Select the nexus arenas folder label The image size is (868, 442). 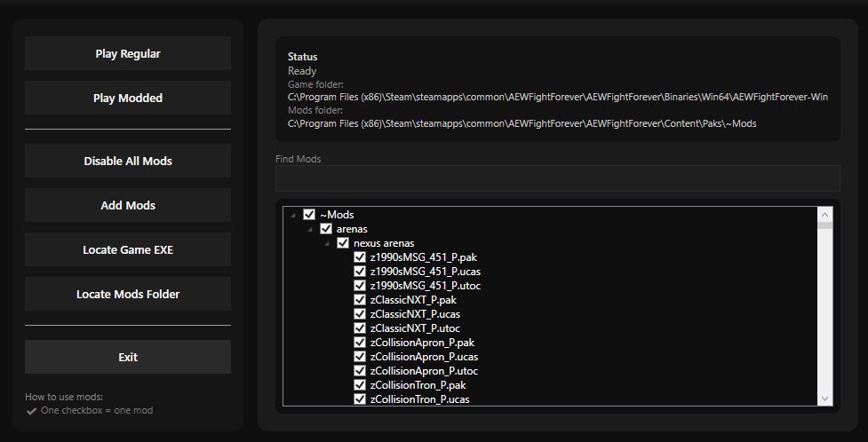[x=384, y=243]
